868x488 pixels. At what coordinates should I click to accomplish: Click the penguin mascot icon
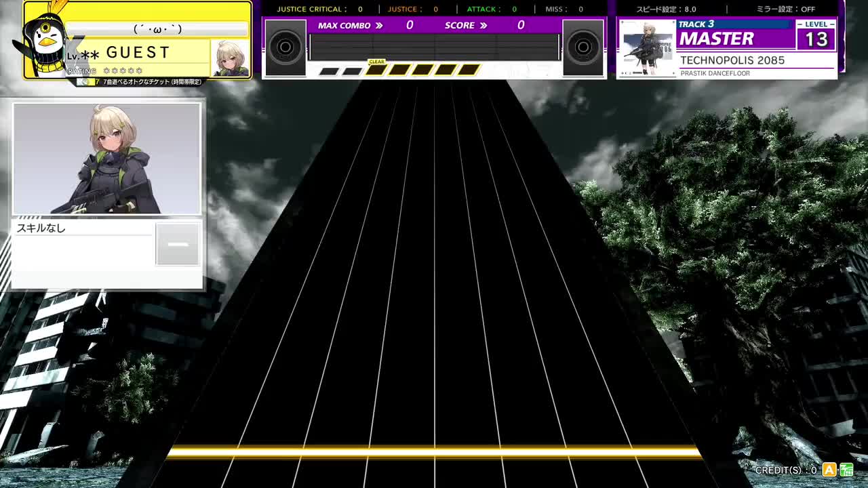pyautogui.click(x=45, y=42)
